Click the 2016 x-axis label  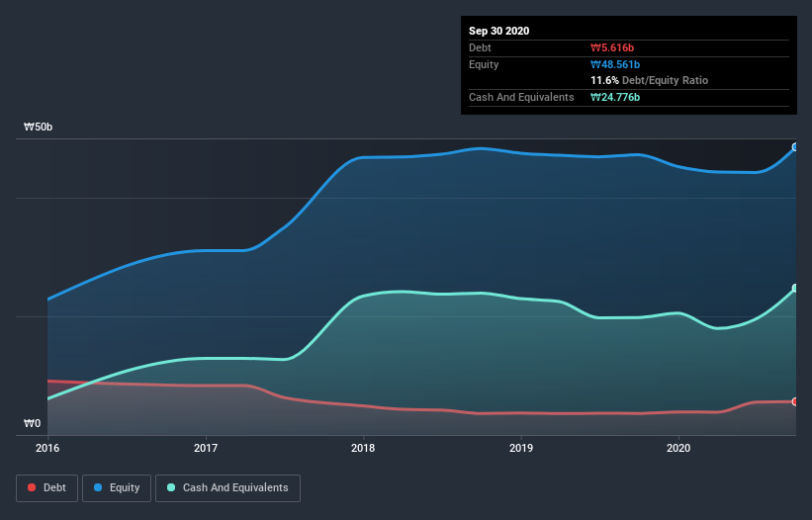(x=47, y=448)
